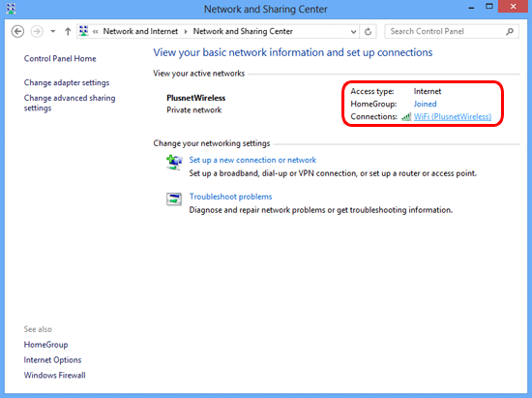Open the WiFi (PlusnetWireless) connection link

point(453,117)
